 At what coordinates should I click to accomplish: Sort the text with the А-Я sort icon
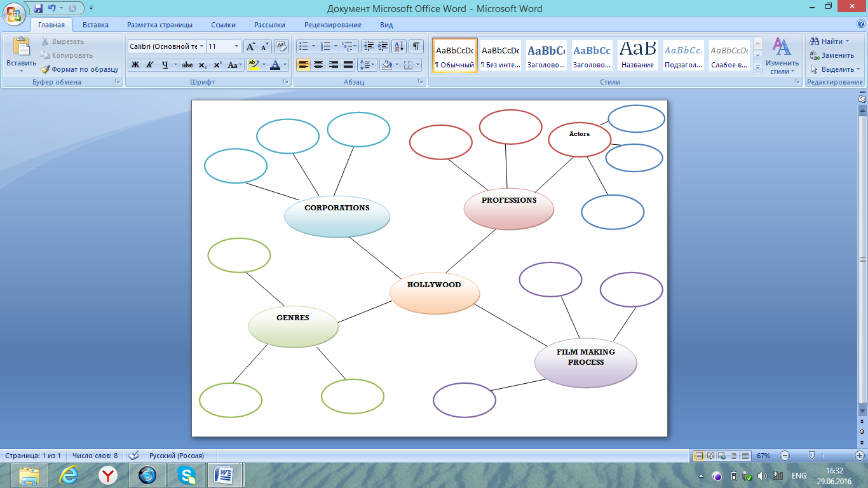pyautogui.click(x=400, y=46)
